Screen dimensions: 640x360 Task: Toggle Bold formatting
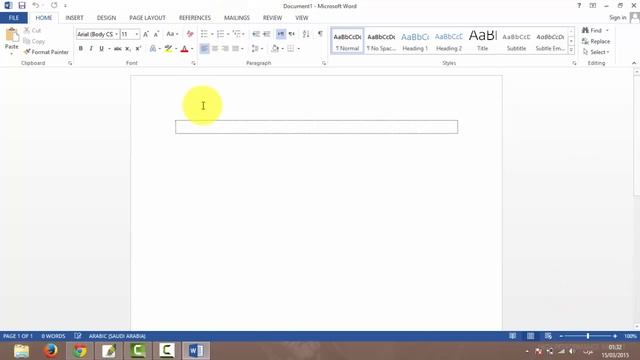(x=80, y=49)
